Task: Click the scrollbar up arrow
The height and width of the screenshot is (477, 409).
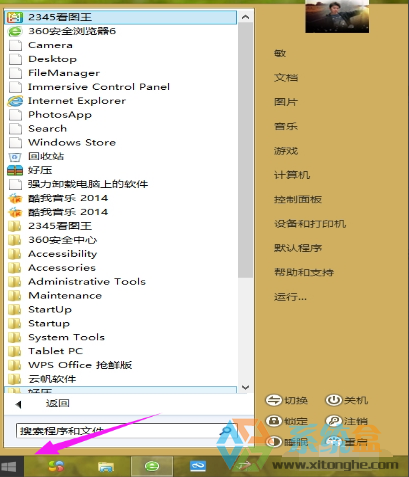Action: coord(246,17)
